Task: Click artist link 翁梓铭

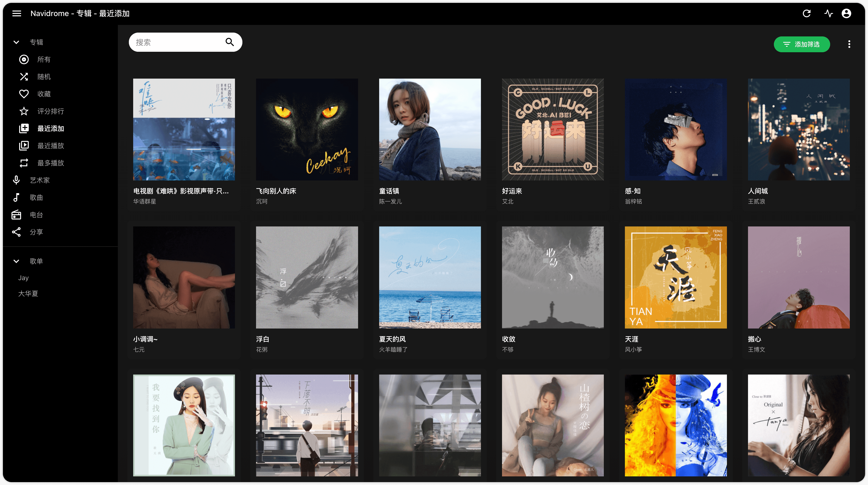Action: (633, 202)
